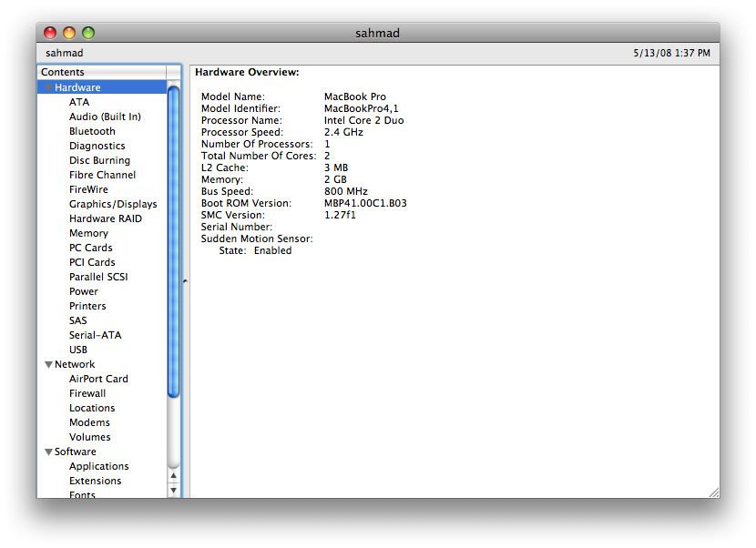View USB device information
The height and width of the screenshot is (548, 756).
click(x=78, y=350)
